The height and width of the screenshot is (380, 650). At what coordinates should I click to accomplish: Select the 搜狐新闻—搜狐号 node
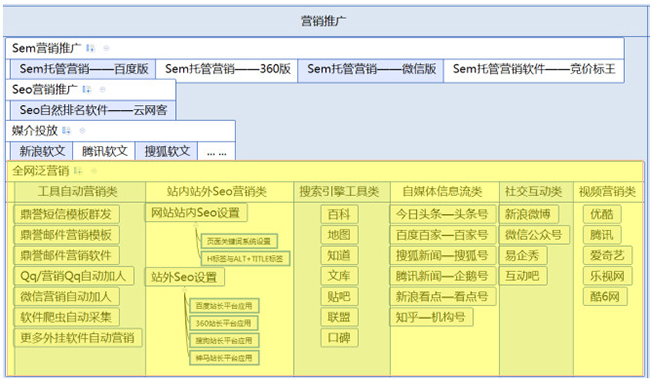click(x=442, y=255)
